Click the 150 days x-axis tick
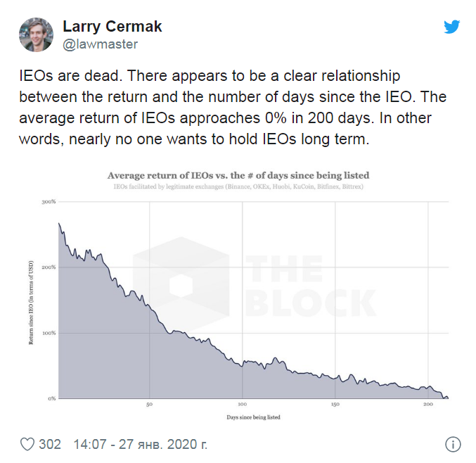The width and height of the screenshot is (476, 463). [x=335, y=405]
